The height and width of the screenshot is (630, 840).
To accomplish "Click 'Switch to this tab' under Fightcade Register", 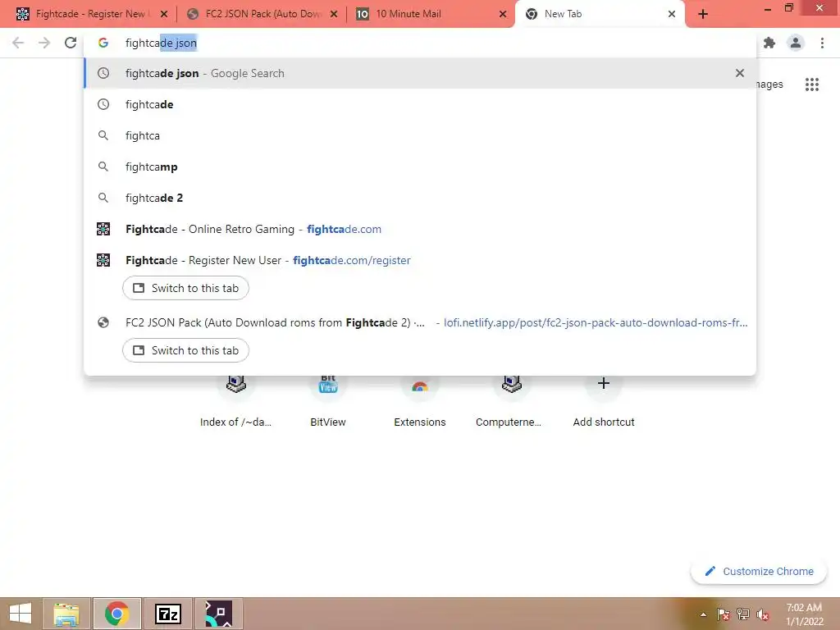I will pyautogui.click(x=185, y=288).
